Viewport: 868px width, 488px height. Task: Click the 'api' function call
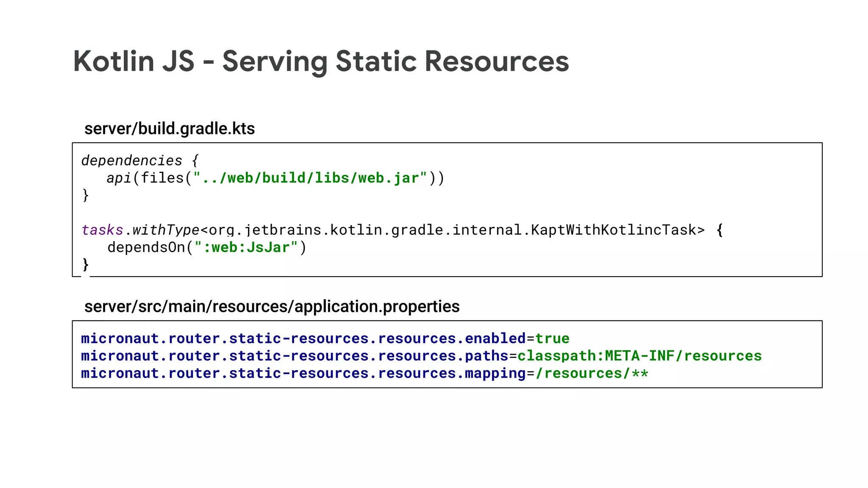click(119, 178)
